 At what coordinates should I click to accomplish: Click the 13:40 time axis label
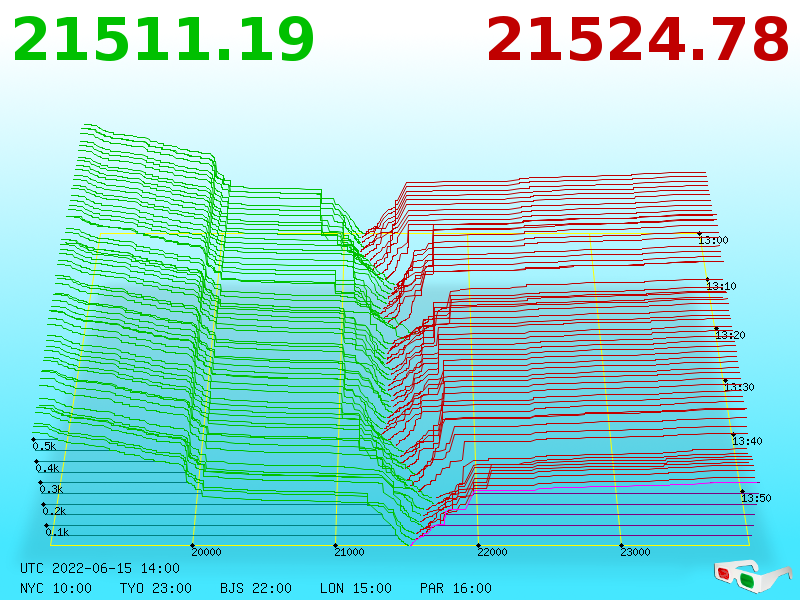pyautogui.click(x=747, y=441)
